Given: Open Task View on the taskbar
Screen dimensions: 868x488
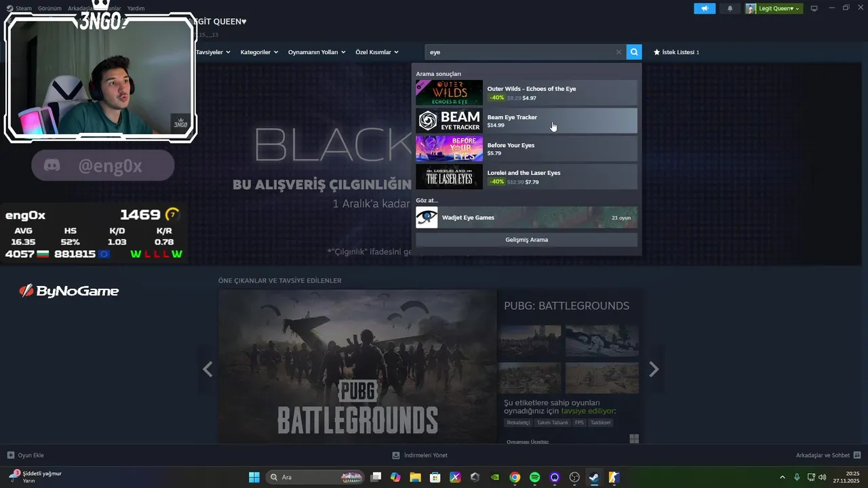Looking at the screenshot, I should [x=376, y=477].
